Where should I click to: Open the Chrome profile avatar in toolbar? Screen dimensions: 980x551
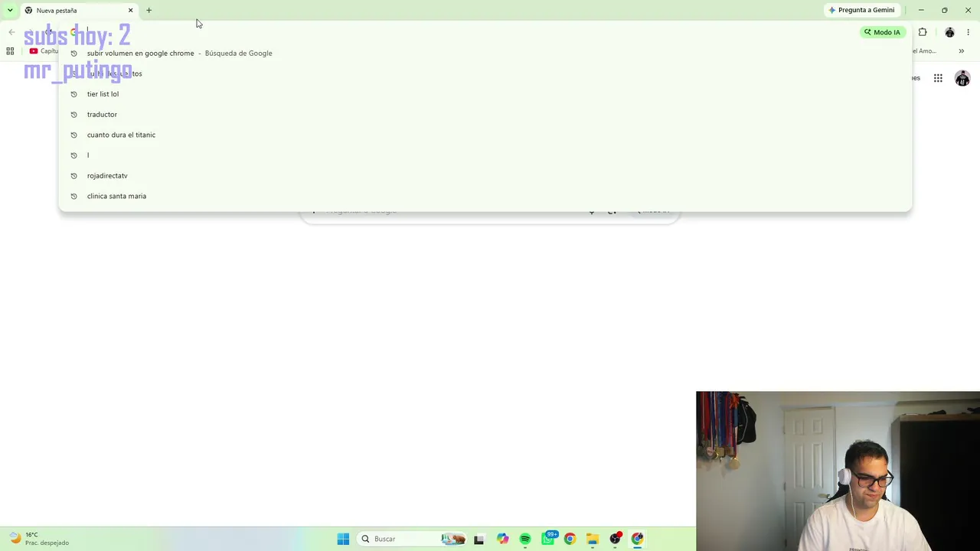(949, 32)
